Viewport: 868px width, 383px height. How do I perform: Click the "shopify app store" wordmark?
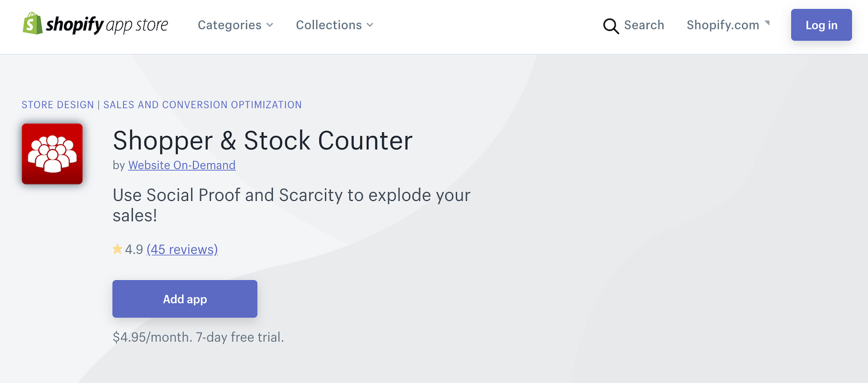107,25
